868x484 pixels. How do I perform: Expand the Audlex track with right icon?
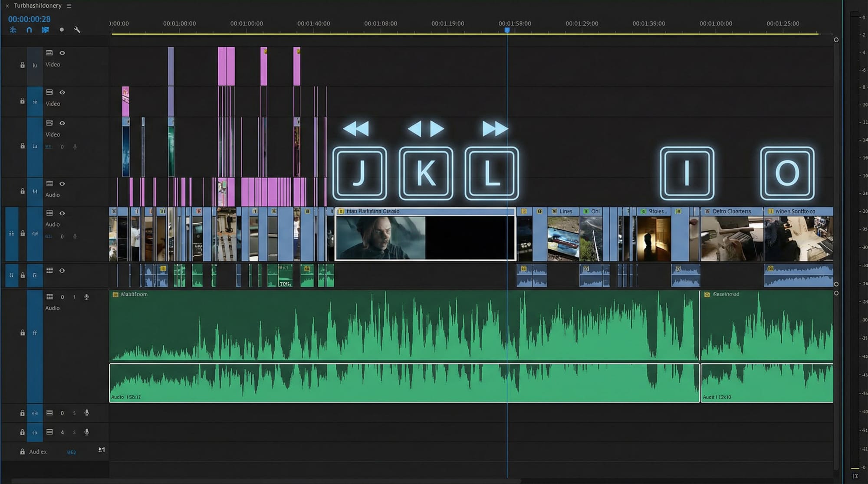101,450
